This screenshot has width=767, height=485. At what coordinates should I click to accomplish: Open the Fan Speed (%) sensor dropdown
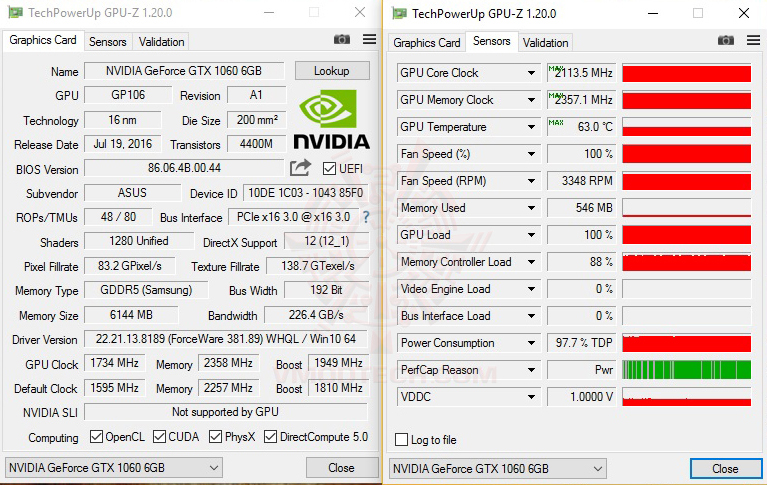(x=531, y=154)
